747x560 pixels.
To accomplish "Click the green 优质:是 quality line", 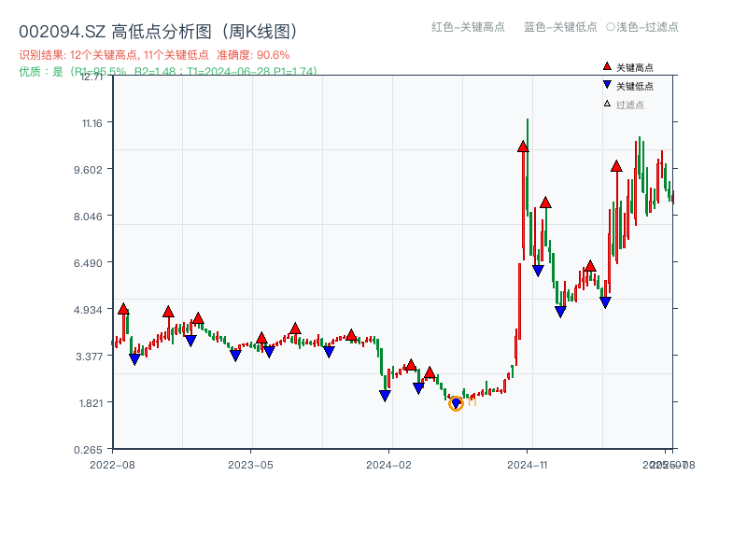I will 168,72.
